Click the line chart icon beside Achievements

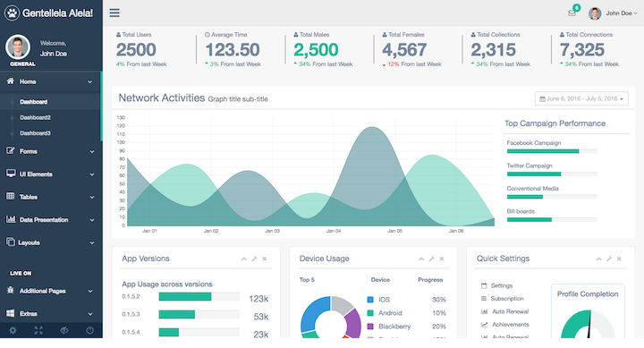[x=484, y=324]
